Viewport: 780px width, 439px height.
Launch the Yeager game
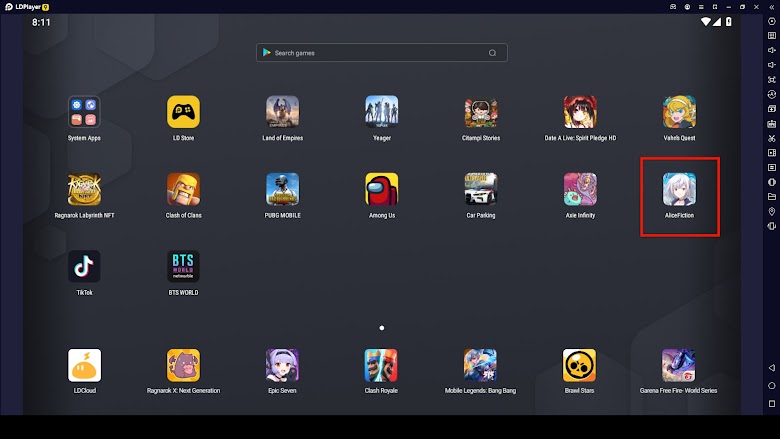(382, 112)
